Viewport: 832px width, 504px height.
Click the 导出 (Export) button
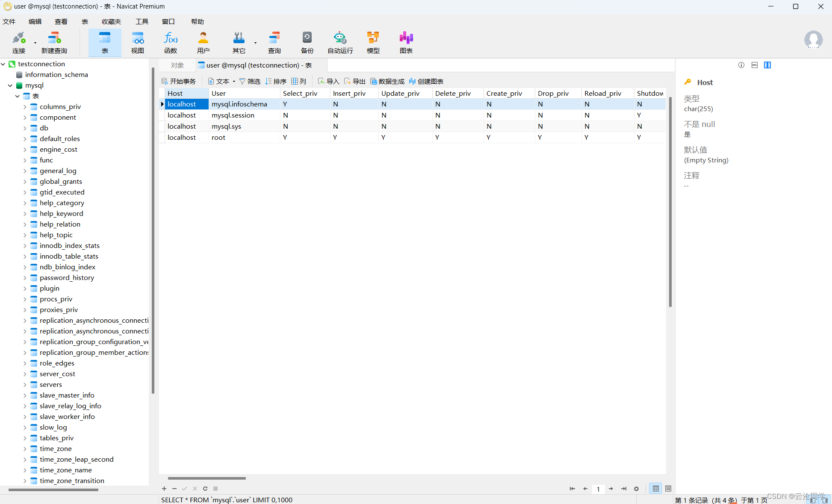pos(354,82)
